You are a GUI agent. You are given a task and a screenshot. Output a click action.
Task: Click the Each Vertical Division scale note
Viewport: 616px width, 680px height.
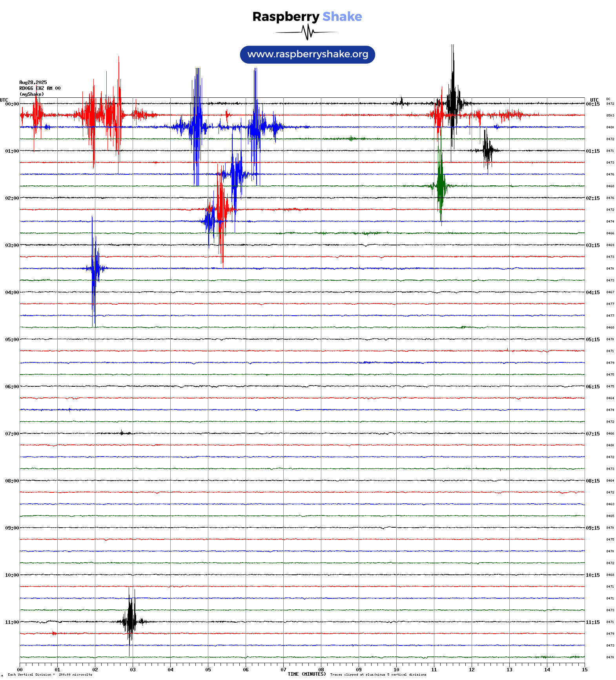coord(50,675)
